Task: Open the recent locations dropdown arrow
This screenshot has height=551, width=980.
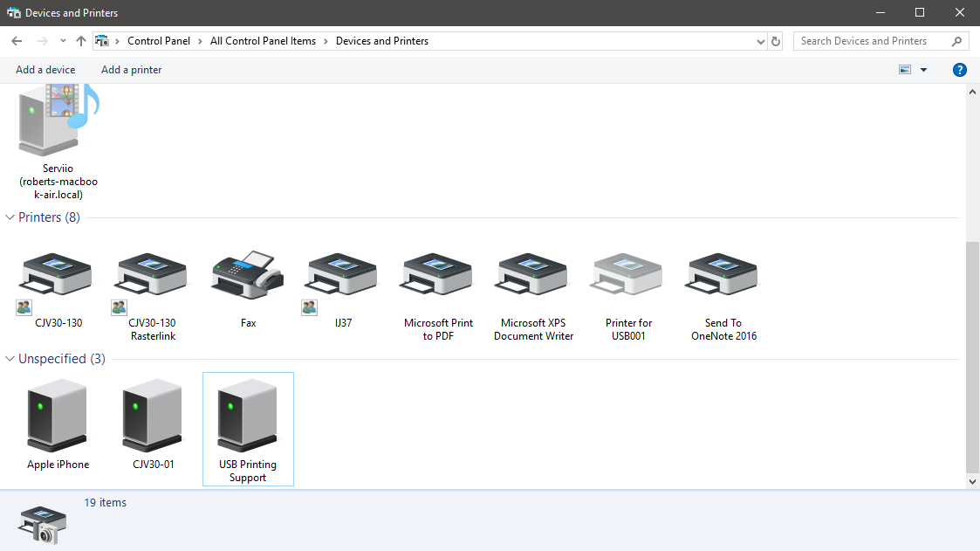Action: [63, 41]
